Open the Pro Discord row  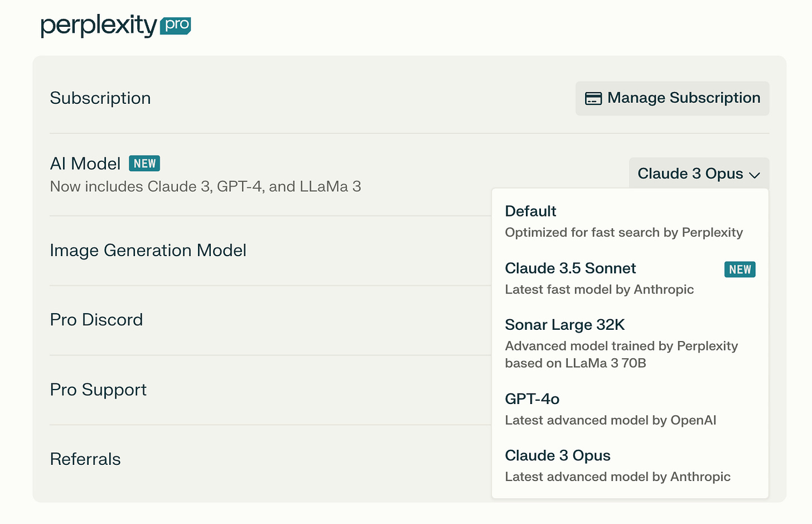(96, 320)
